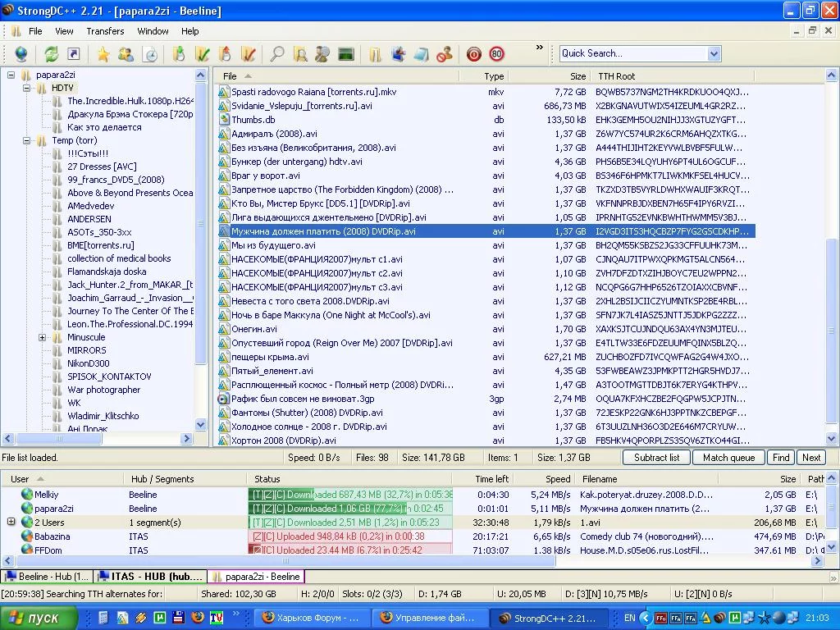Image resolution: width=840 pixels, height=630 pixels.
Task: Click Melkiy's download progress bar
Action: click(350, 495)
